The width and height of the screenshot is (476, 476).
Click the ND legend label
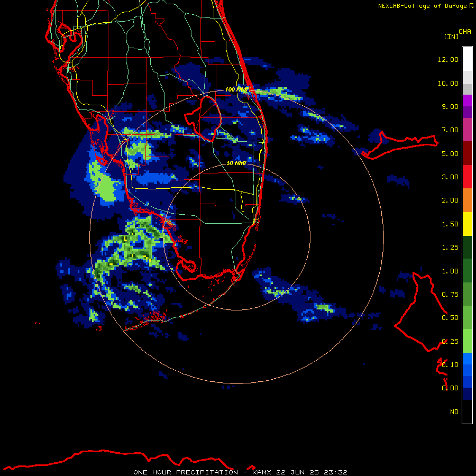pyautogui.click(x=454, y=412)
